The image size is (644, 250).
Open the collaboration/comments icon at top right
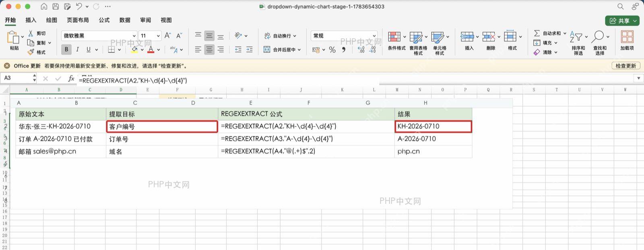point(635,6)
